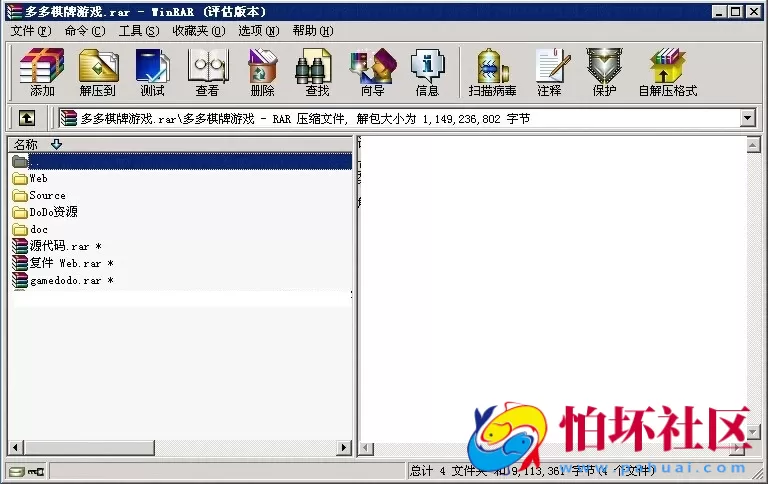Launch the 向导 (Wizard) icon
Screen dimensions: 768x484
pos(372,71)
